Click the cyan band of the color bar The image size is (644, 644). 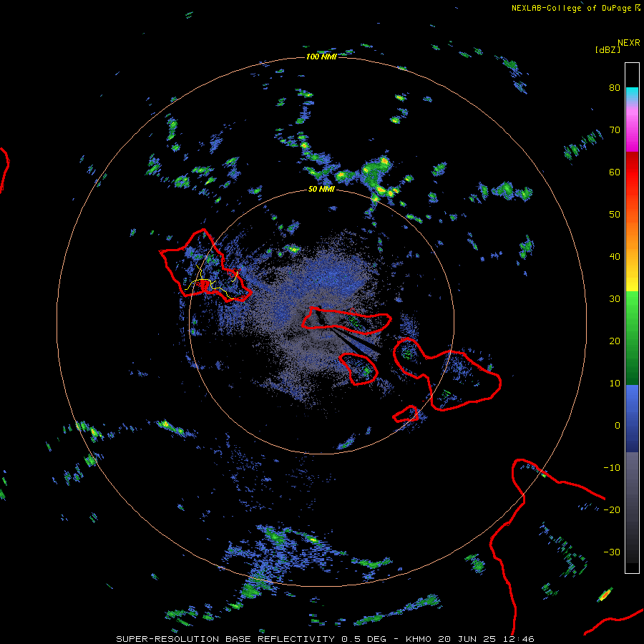coord(632,92)
